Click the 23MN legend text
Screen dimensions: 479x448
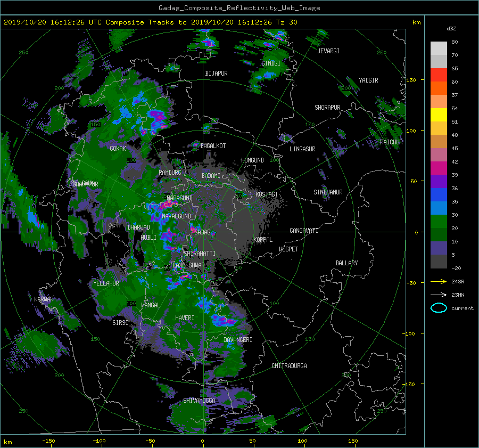[x=458, y=295]
